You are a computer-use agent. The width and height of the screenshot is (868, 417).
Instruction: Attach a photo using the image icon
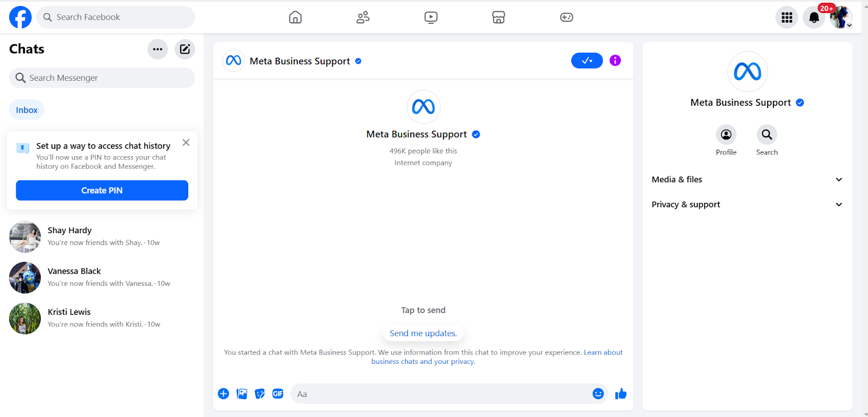click(x=242, y=394)
